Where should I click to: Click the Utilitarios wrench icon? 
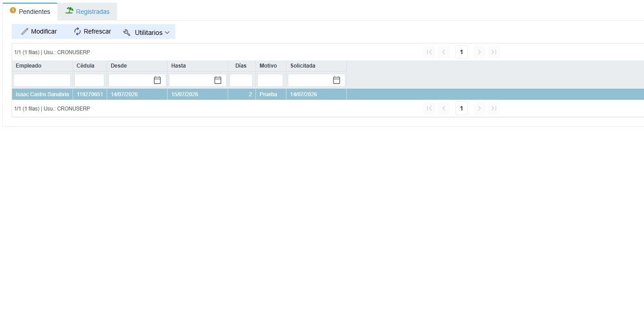pos(127,33)
